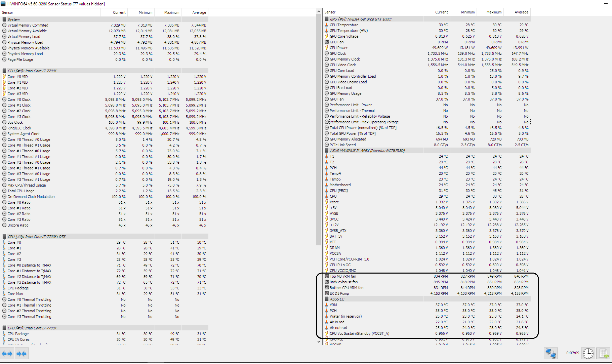Viewport: 612px width, 364px height.
Task: Click lightning icon beside CPU Vcc Sustain/Standby
Action: point(326,333)
